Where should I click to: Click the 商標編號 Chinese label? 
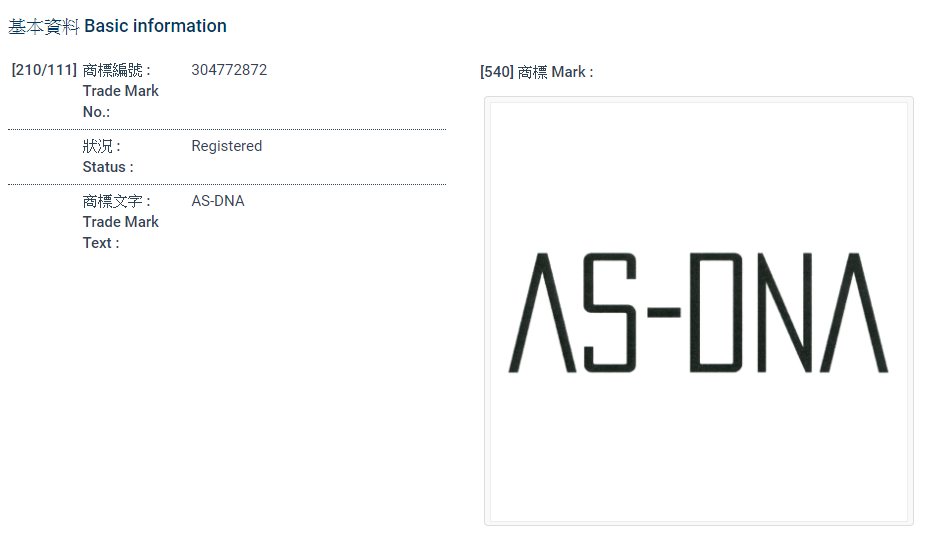pos(116,70)
